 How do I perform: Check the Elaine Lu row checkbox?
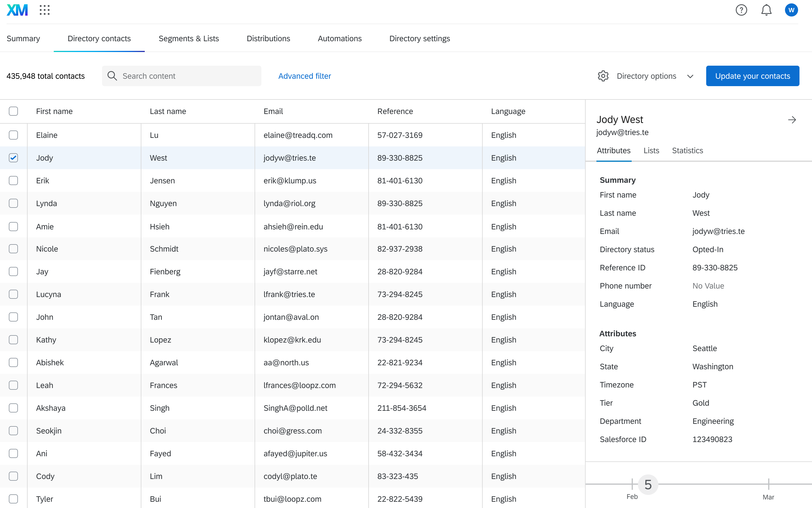click(13, 135)
